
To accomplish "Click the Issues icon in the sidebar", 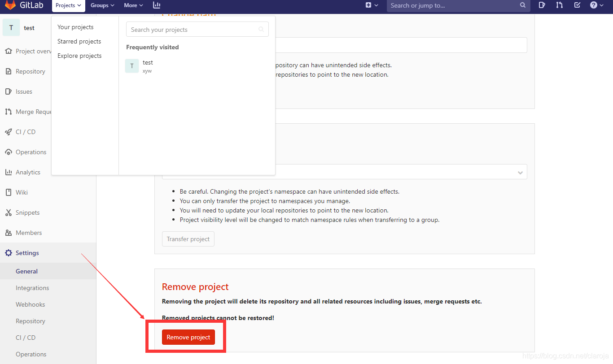I will (x=9, y=91).
